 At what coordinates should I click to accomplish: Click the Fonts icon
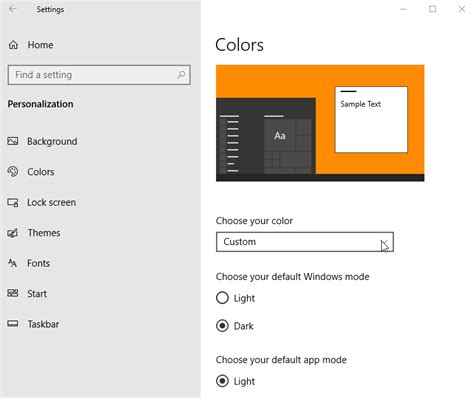coord(13,263)
